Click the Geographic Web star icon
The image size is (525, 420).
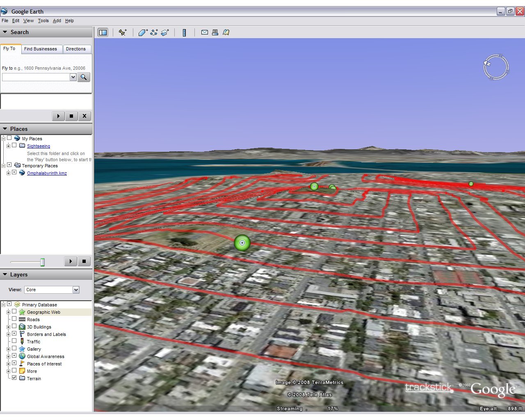click(22, 312)
